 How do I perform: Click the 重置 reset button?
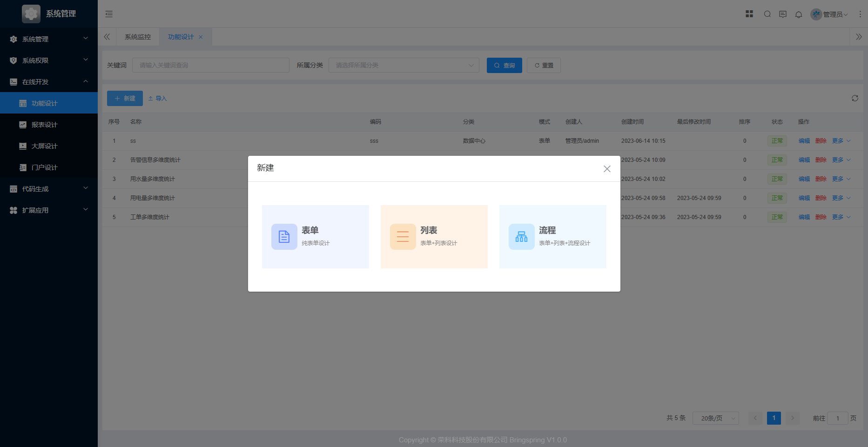(x=544, y=65)
